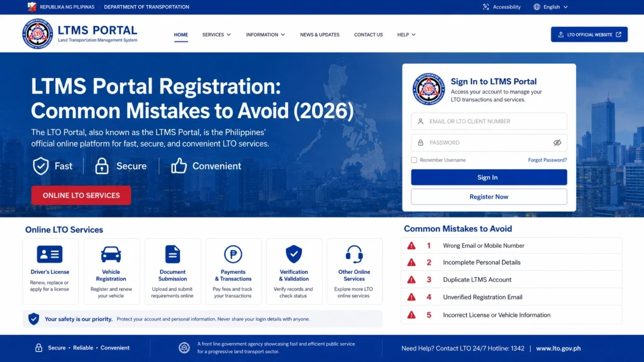644x362 pixels.
Task: Click the Convenient thumbs-up icon
Action: (x=179, y=166)
